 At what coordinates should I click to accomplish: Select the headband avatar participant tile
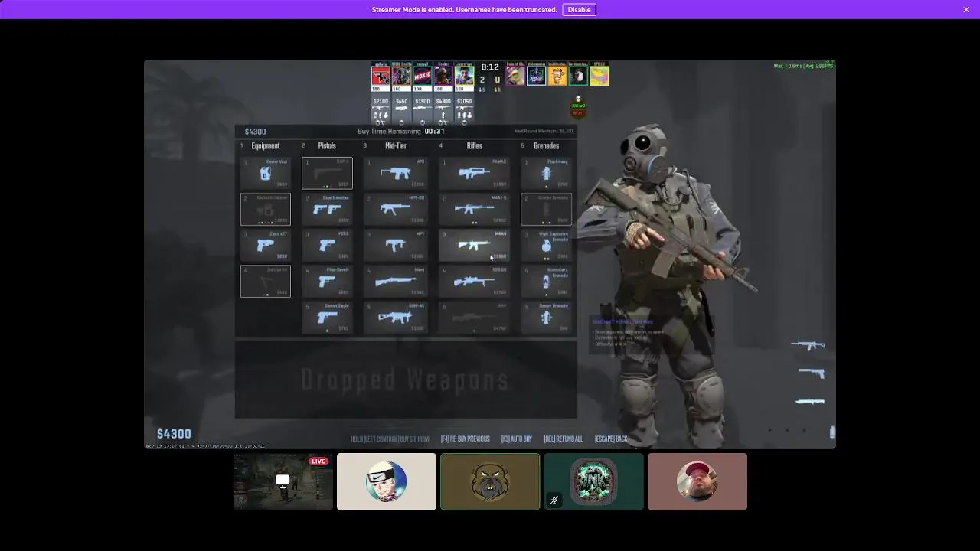387,481
